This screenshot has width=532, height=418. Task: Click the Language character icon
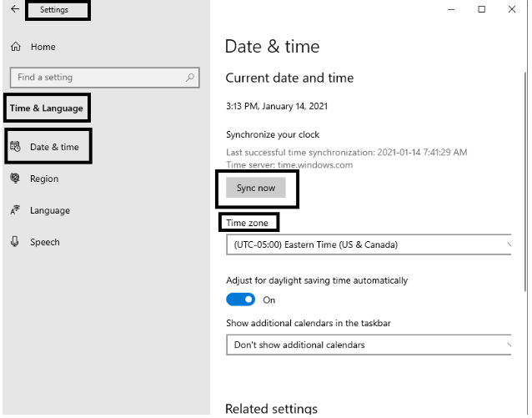[x=14, y=210]
